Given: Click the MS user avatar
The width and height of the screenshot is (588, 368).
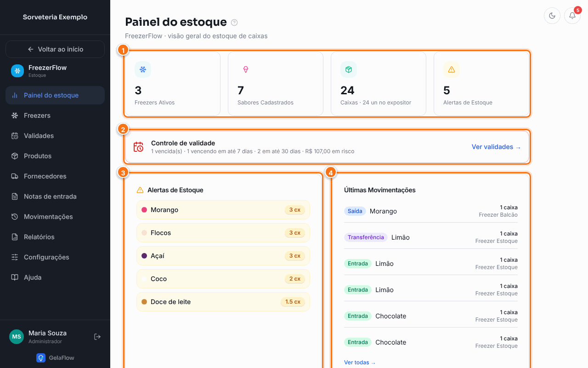Looking at the screenshot, I should [x=17, y=337].
